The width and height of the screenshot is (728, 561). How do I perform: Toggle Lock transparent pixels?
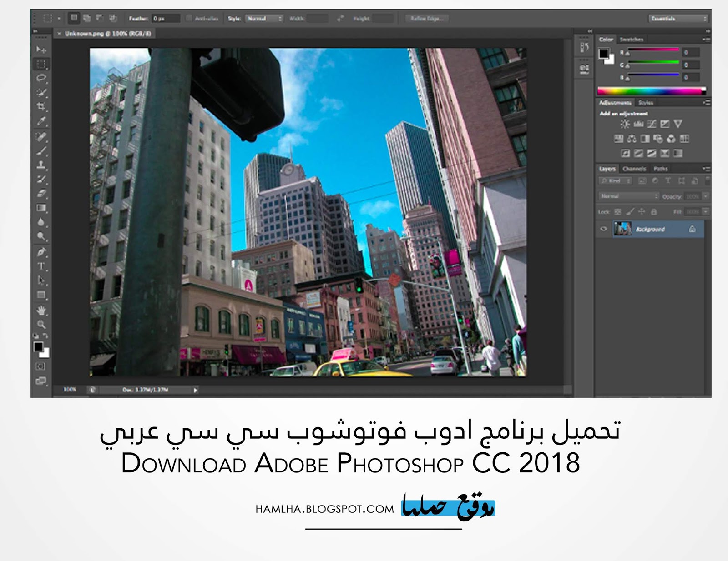[617, 212]
